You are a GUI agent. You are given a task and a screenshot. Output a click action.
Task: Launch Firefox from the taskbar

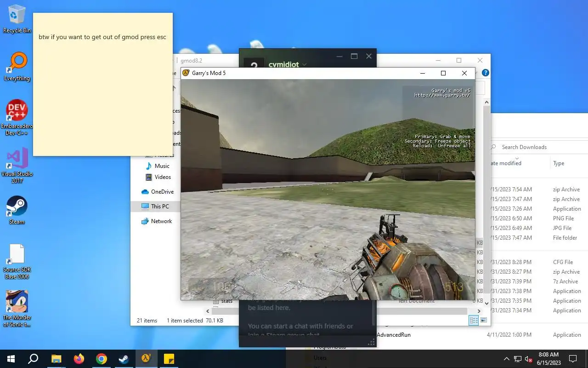(x=79, y=359)
